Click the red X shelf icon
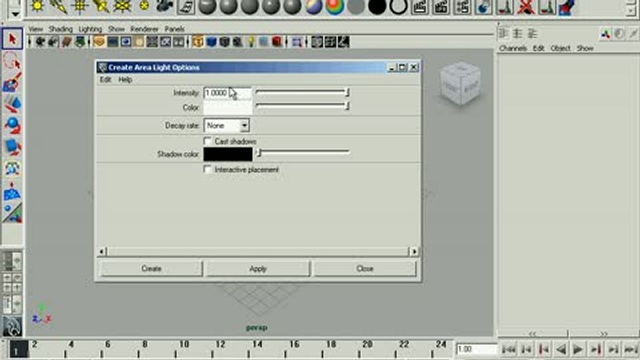The height and width of the screenshot is (360, 640). [x=526, y=7]
